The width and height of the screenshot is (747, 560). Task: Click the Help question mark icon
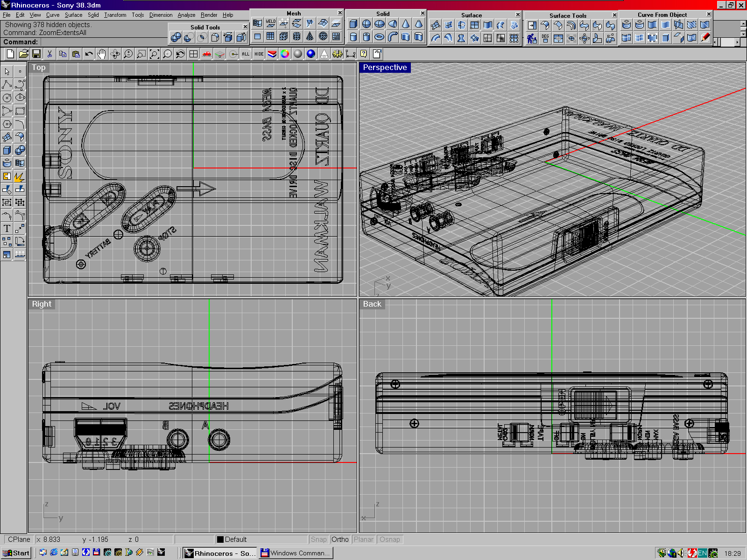pos(363,54)
